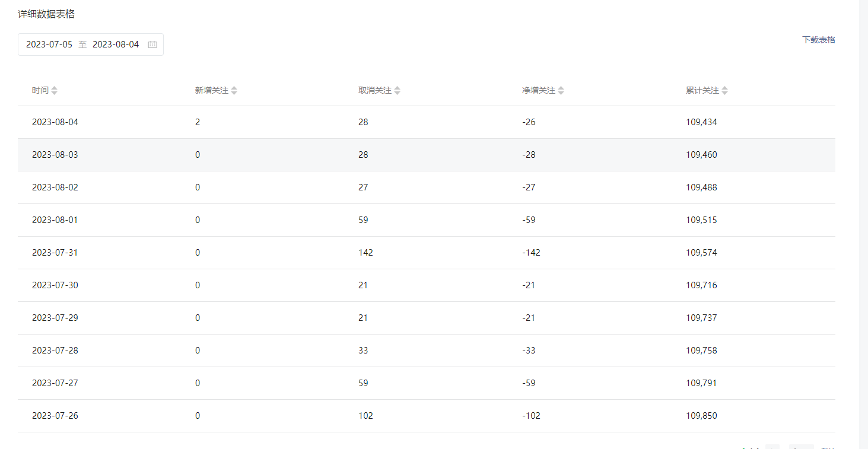This screenshot has width=868, height=449.
Task: Sort by 净增关注 using its arrow icon
Action: pyautogui.click(x=561, y=91)
